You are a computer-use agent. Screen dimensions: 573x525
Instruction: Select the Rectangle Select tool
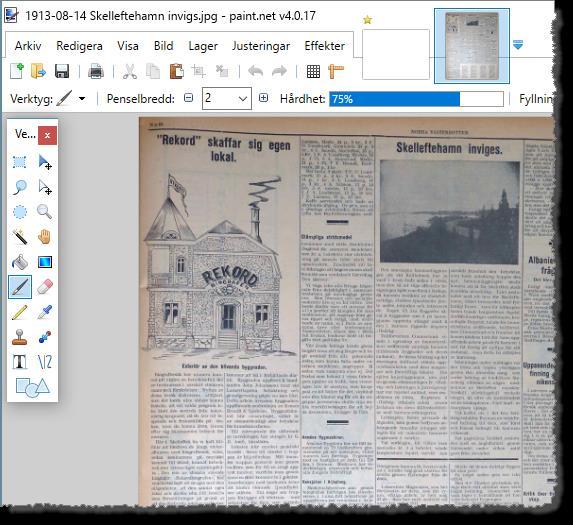click(x=20, y=161)
